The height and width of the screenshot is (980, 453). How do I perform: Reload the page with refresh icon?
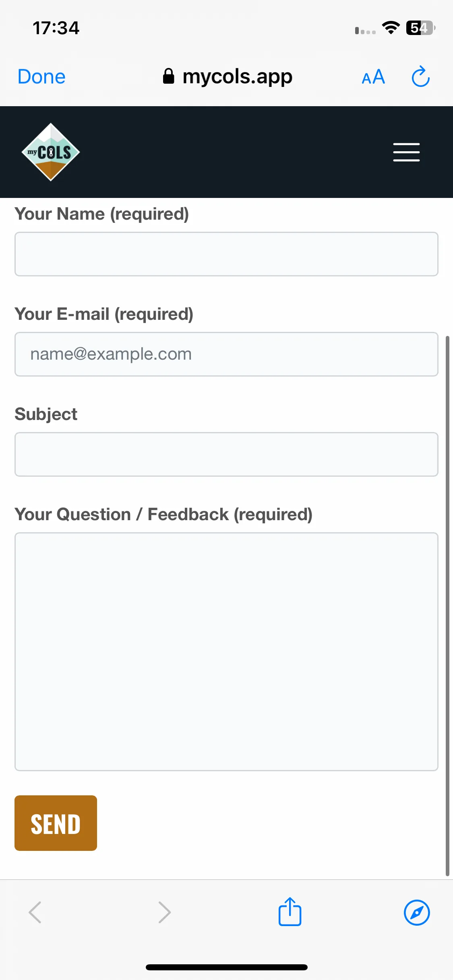[x=421, y=76]
